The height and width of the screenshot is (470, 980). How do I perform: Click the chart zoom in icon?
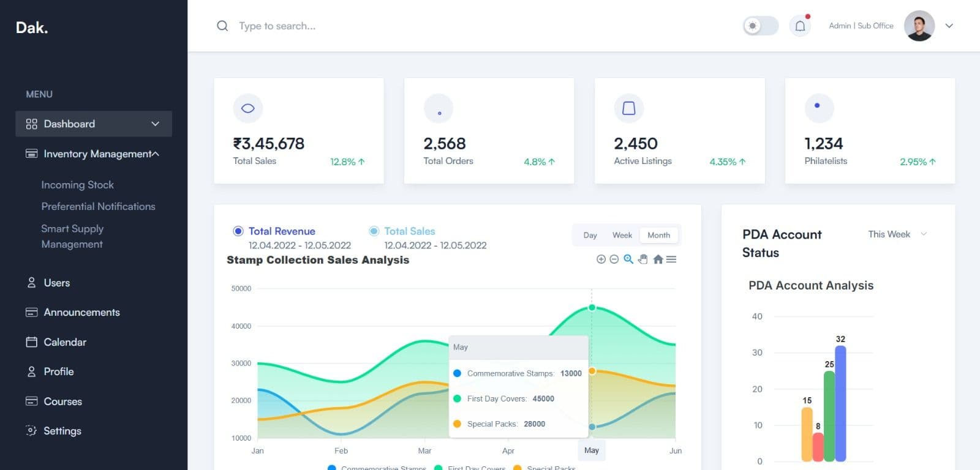(x=601, y=259)
